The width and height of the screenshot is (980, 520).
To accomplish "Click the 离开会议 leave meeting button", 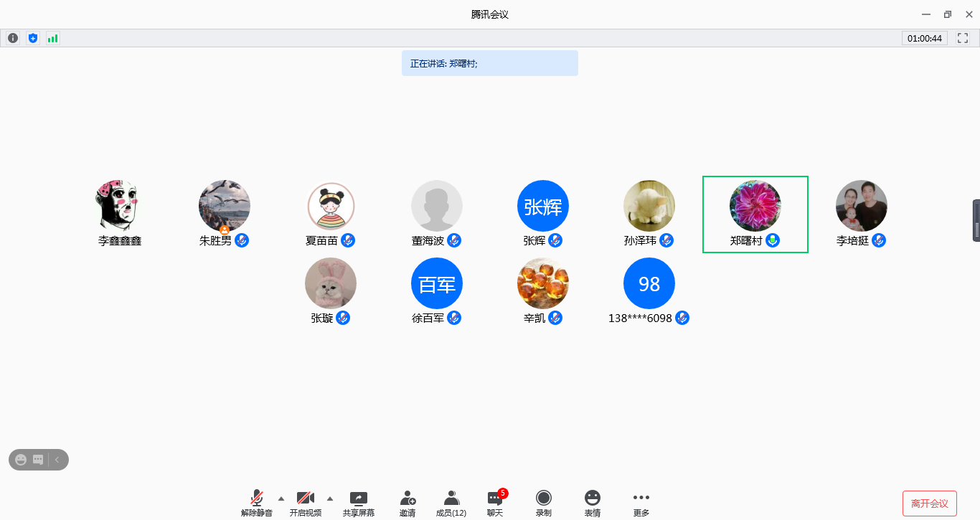I will (x=929, y=504).
